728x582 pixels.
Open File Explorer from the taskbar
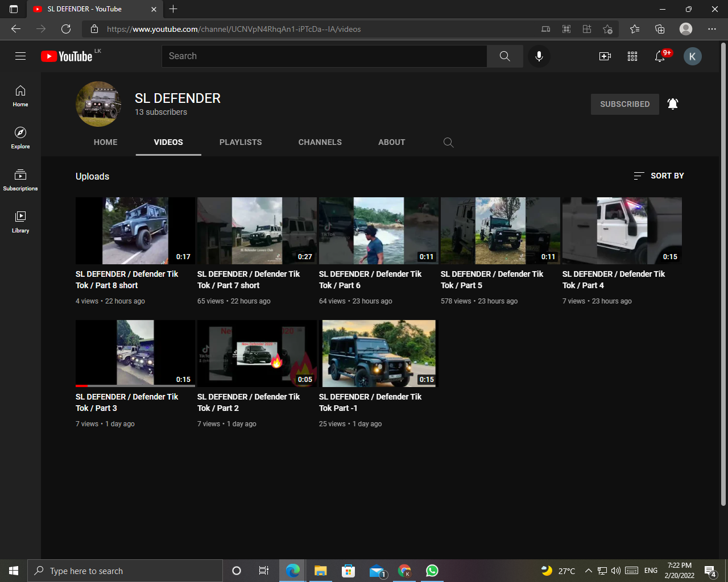pyautogui.click(x=321, y=571)
